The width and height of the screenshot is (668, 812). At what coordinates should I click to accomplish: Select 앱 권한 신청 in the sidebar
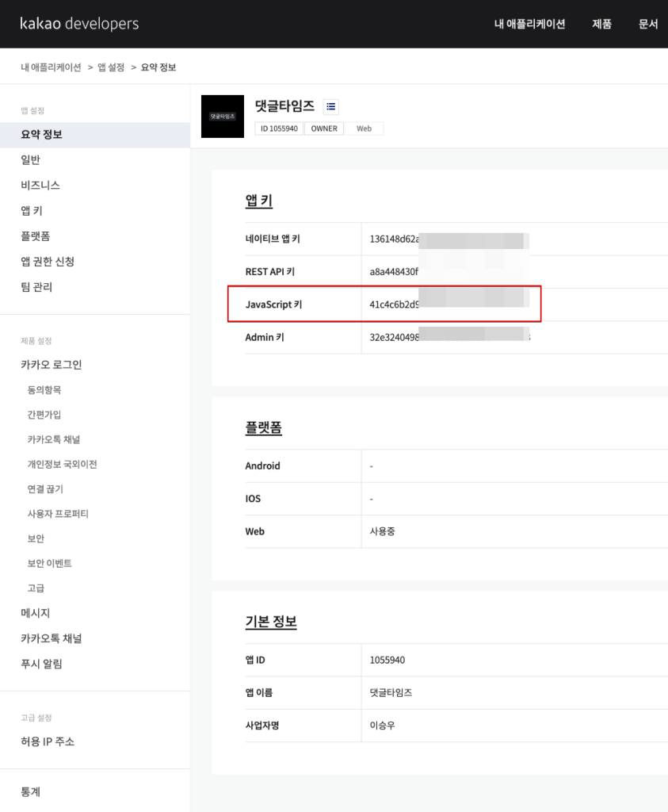48,262
